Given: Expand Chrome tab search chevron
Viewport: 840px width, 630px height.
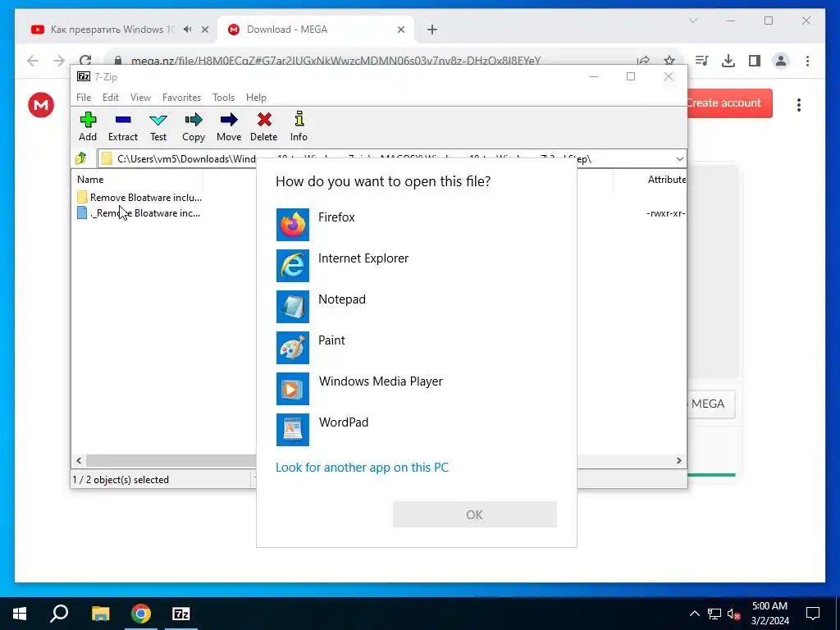Looking at the screenshot, I should click(692, 21).
